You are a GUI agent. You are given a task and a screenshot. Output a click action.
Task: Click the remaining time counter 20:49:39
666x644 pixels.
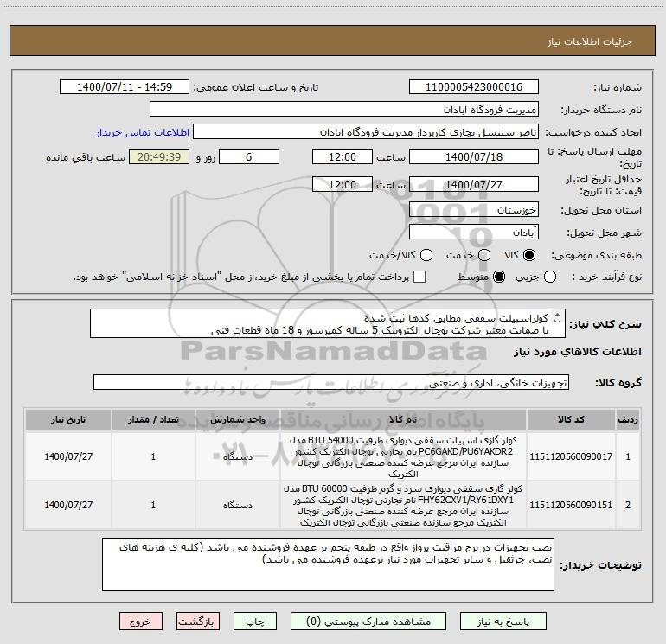coord(159,156)
